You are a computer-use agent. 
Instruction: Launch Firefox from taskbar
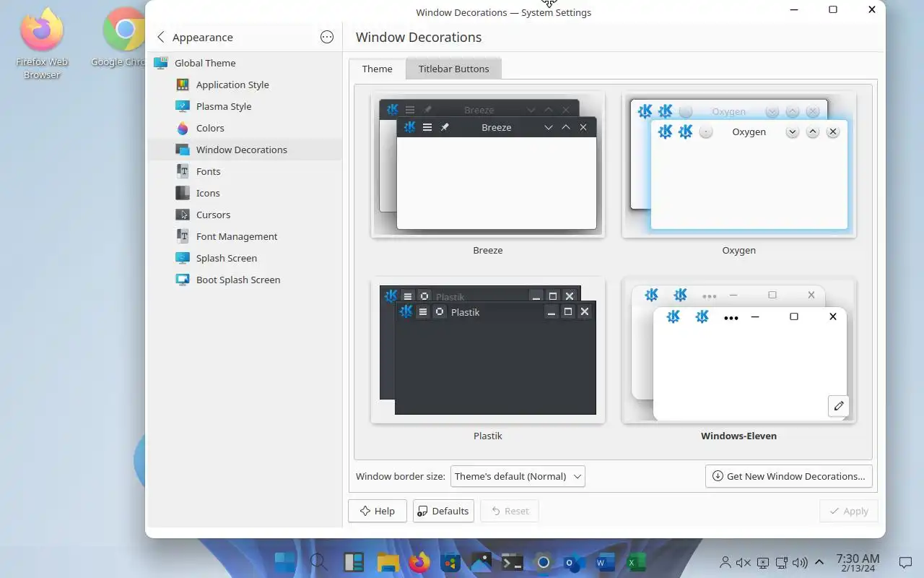(x=419, y=562)
